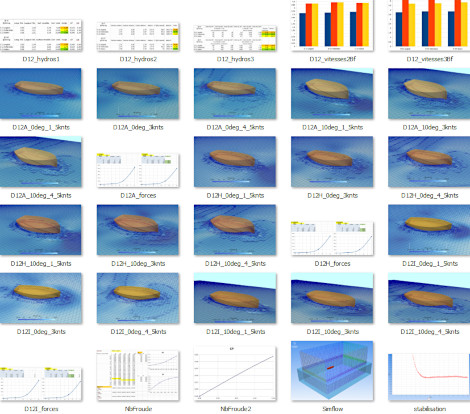
Task: Click the file name 'D12A_0deg_1_5knts'
Action: [x=41, y=127]
